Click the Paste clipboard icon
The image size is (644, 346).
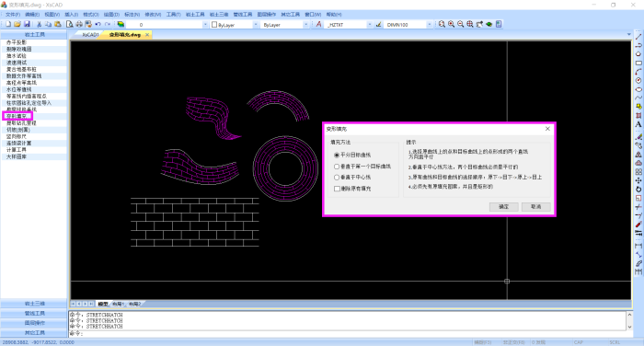57,25
